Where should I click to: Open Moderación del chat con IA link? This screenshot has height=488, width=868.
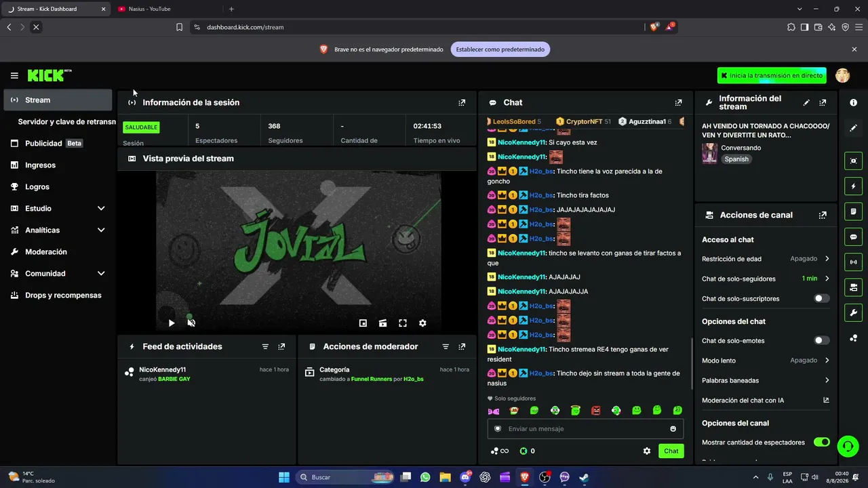coord(766,400)
